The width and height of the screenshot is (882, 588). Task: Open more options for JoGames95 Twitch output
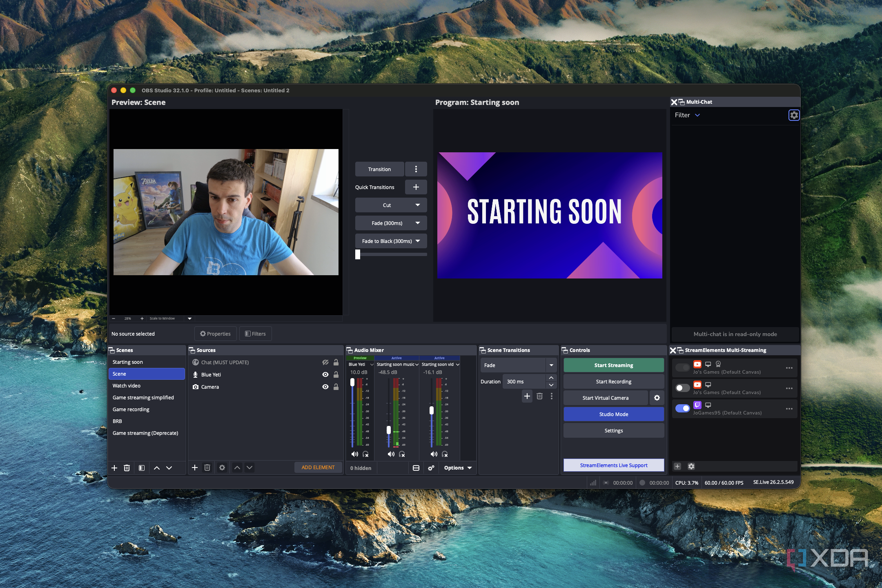click(789, 409)
